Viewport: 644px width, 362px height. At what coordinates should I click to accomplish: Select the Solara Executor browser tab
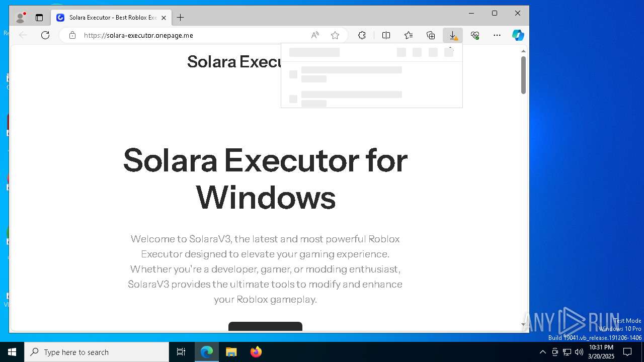click(111, 18)
